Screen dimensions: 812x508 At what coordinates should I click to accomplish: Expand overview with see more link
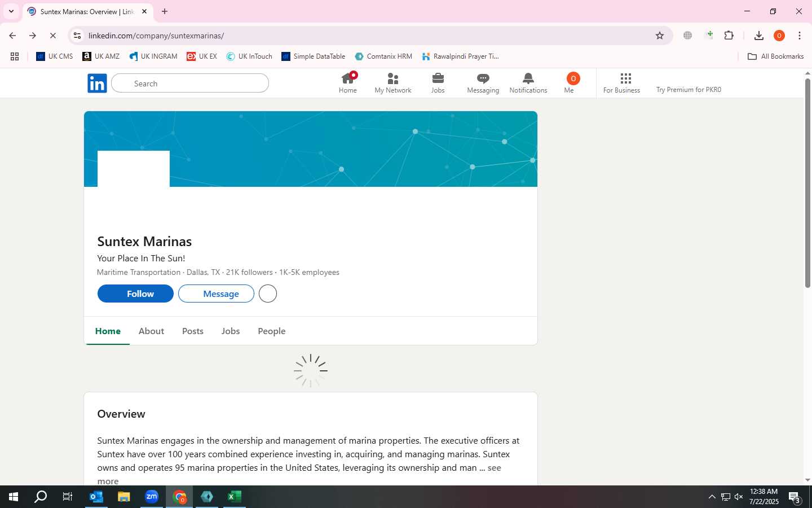[x=495, y=468]
